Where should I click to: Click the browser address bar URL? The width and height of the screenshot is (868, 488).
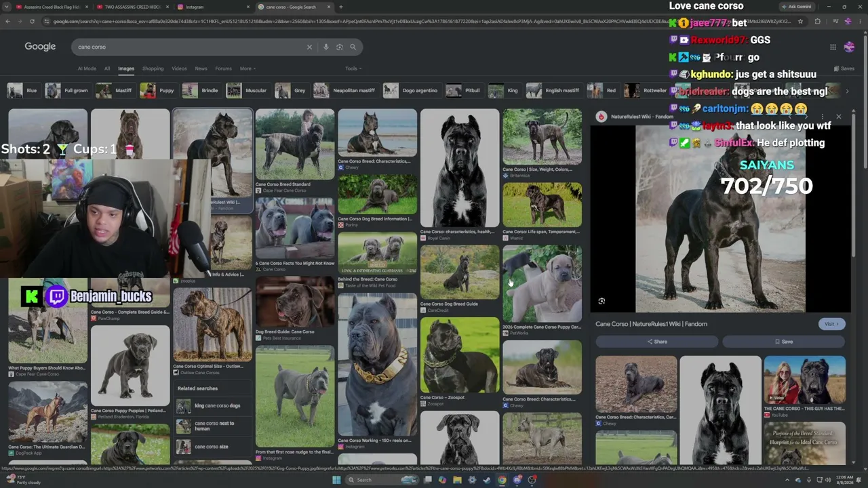pos(420,21)
